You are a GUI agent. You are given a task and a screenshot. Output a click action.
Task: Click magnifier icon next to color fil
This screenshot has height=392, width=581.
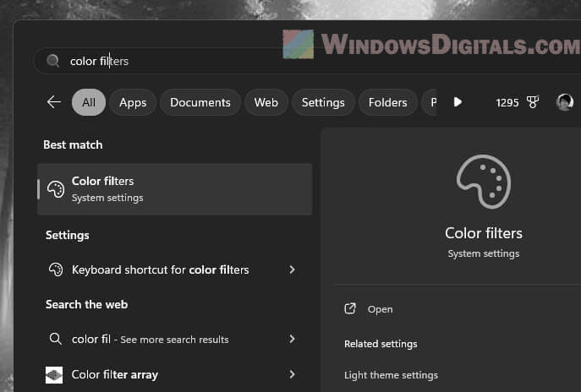(x=56, y=339)
